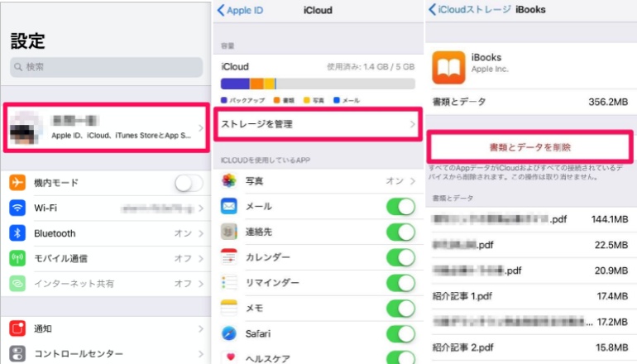
Task: Tap the Reminders リマインダー icon
Action: pyautogui.click(x=229, y=282)
